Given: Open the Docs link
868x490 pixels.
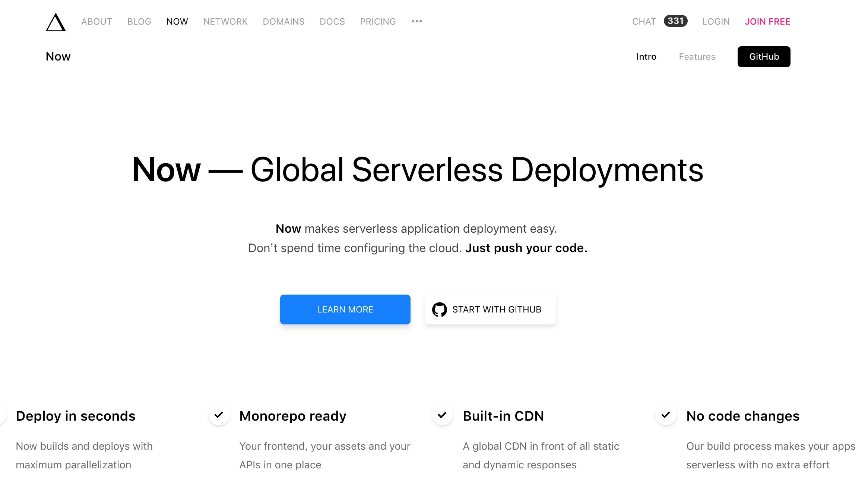Looking at the screenshot, I should (x=332, y=22).
